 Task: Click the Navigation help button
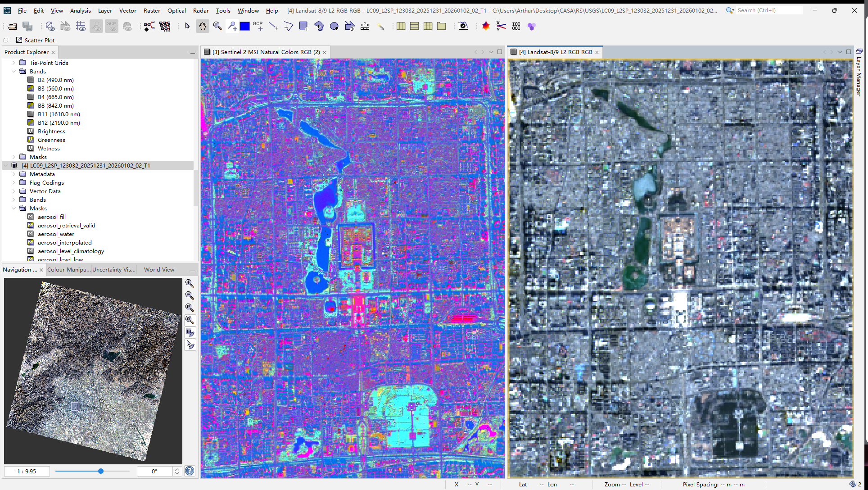(190, 471)
